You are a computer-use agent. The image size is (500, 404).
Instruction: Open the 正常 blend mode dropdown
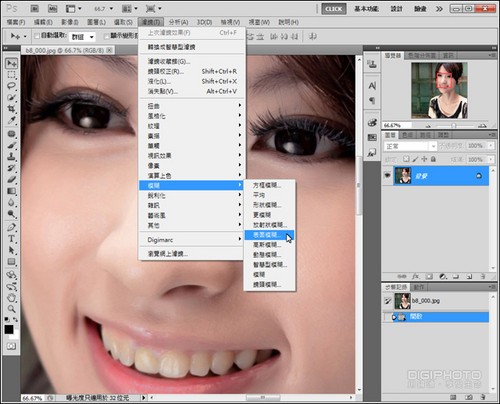tap(410, 146)
